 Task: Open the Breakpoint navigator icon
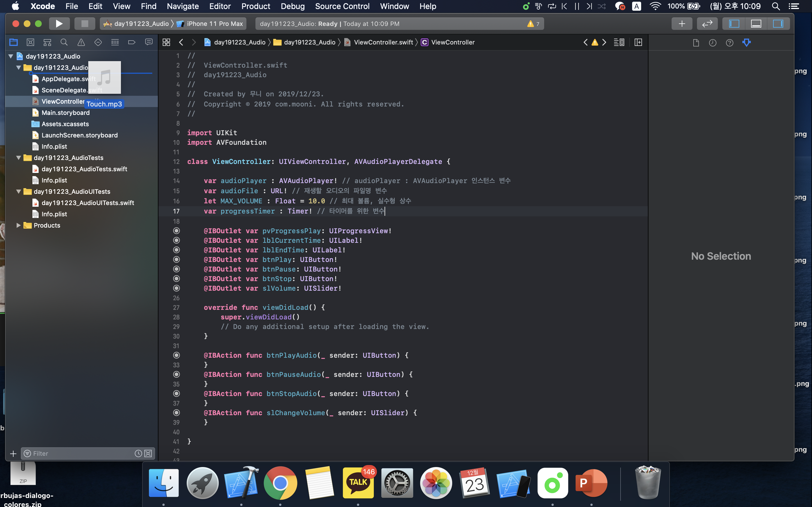[x=132, y=42]
